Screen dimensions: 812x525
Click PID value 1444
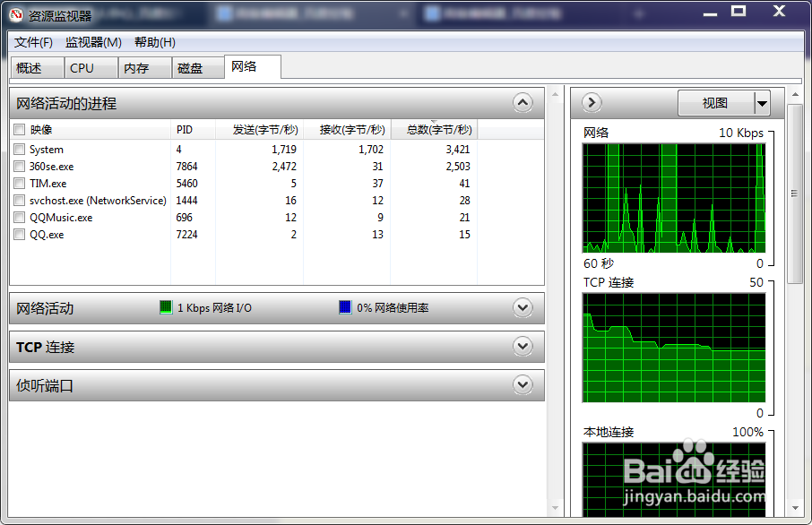tap(186, 201)
